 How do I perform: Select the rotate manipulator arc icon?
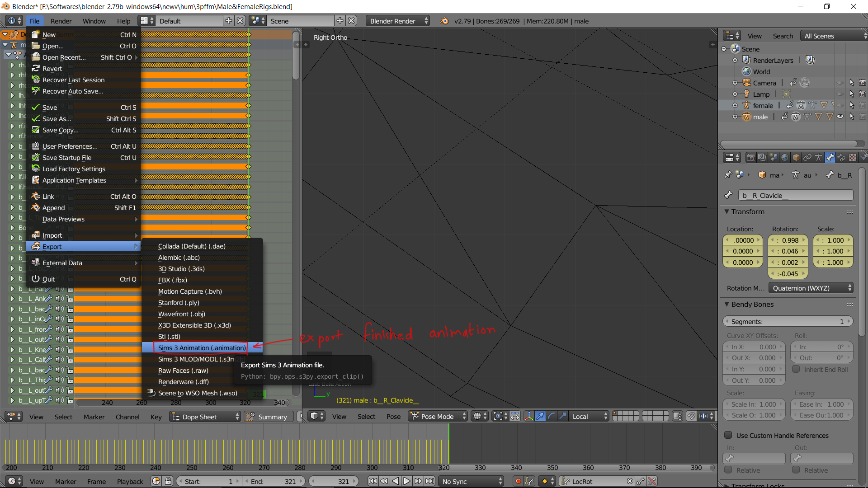tap(552, 416)
